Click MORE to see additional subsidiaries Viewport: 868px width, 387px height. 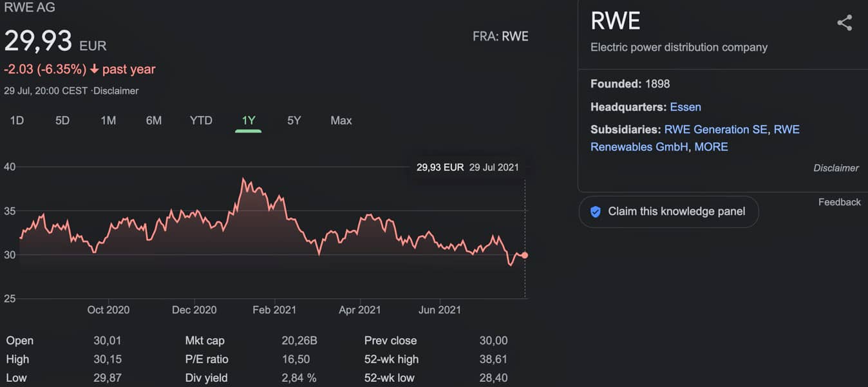pos(711,147)
